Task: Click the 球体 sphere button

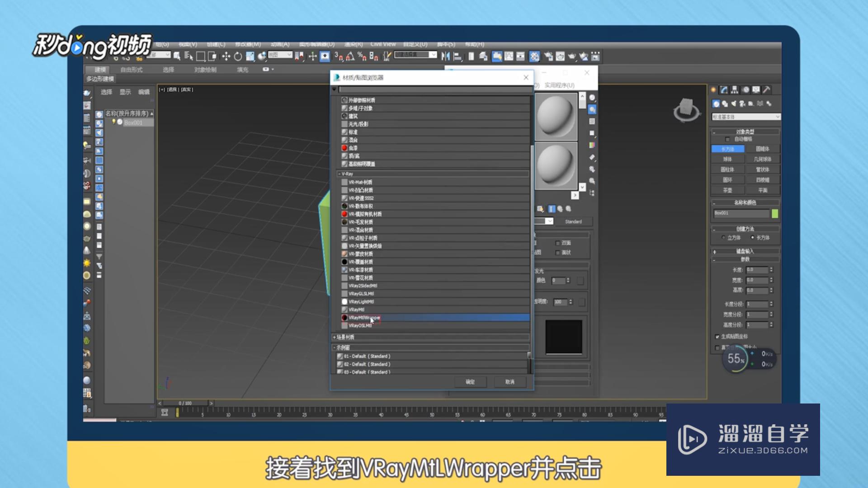Action: coord(727,159)
